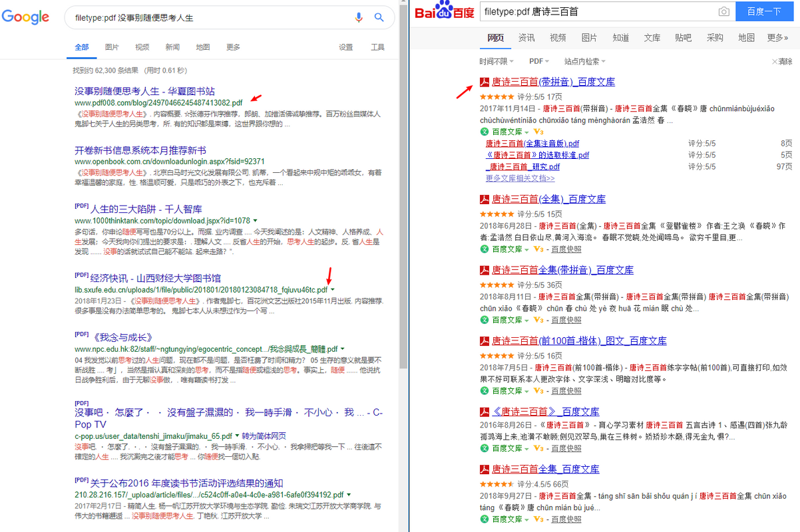
Task: Click the V3 badge under the 2018年6月28日 result
Action: pyautogui.click(x=538, y=249)
